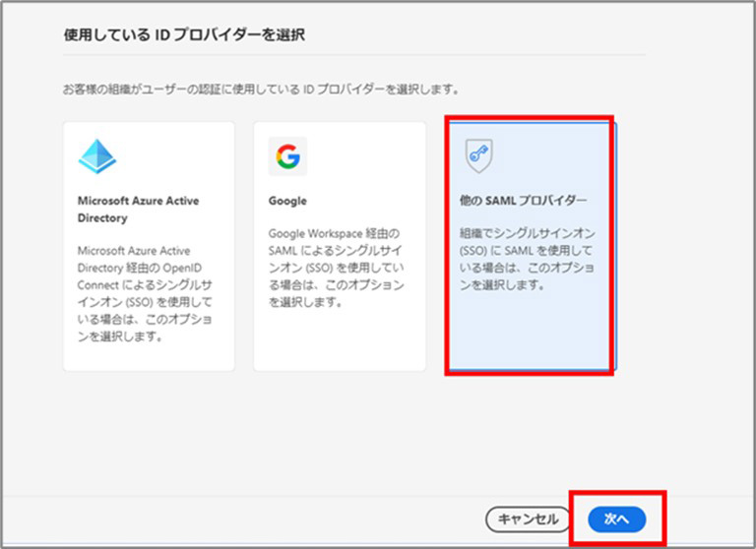Click the Google G logo icon
The width and height of the screenshot is (756, 549).
[287, 156]
